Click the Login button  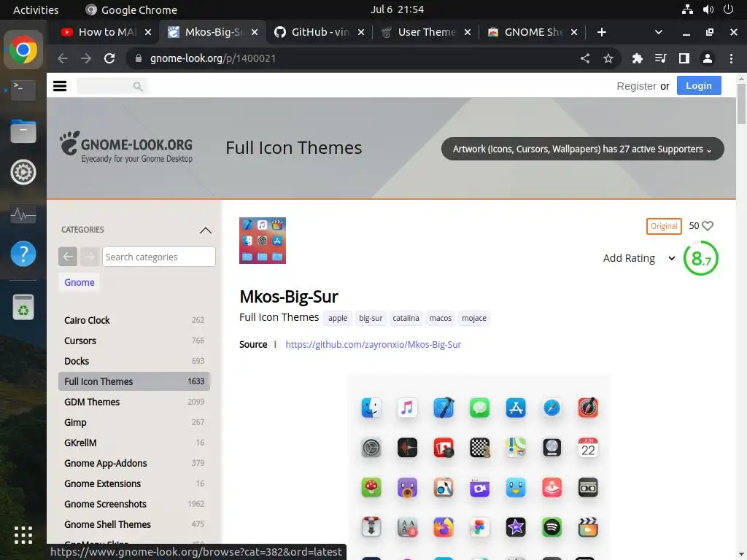click(699, 86)
